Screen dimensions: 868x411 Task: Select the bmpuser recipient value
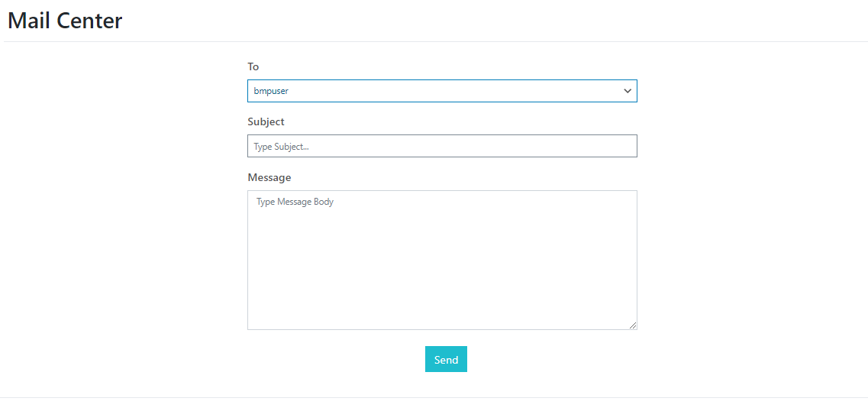[x=272, y=91]
